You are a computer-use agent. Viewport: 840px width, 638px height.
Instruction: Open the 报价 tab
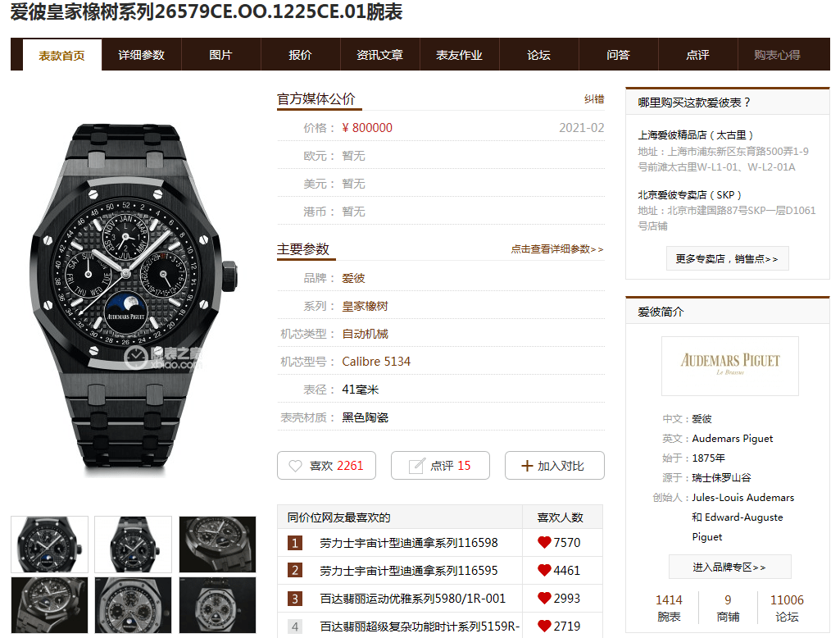(x=300, y=55)
